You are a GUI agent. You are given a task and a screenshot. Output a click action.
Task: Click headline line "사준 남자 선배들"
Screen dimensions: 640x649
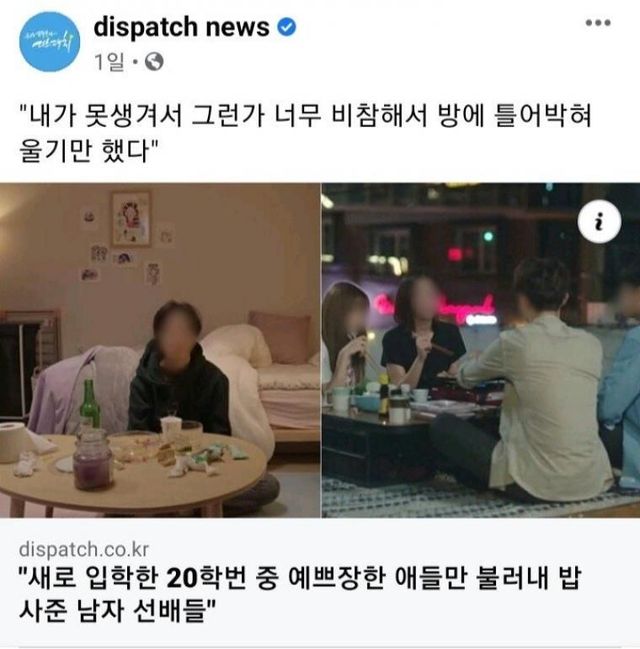tap(118, 611)
